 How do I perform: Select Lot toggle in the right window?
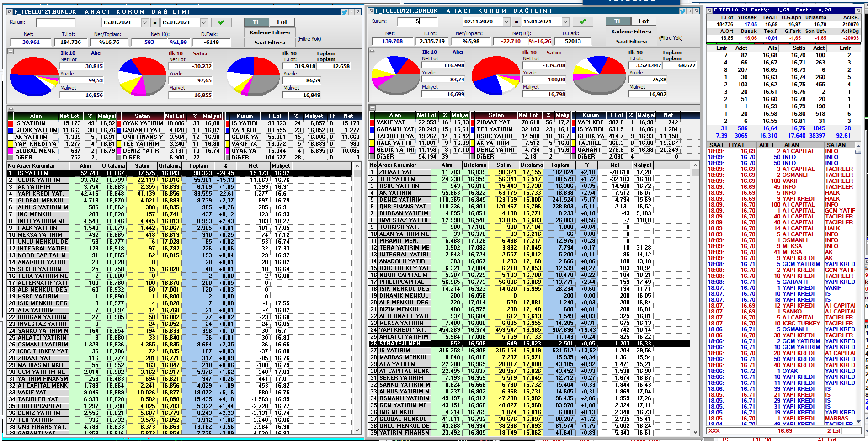(644, 21)
